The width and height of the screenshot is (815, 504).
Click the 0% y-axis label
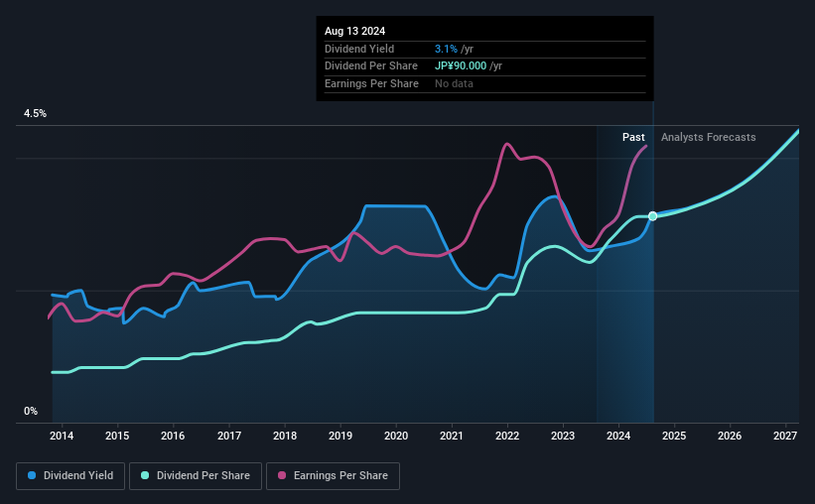tap(31, 411)
